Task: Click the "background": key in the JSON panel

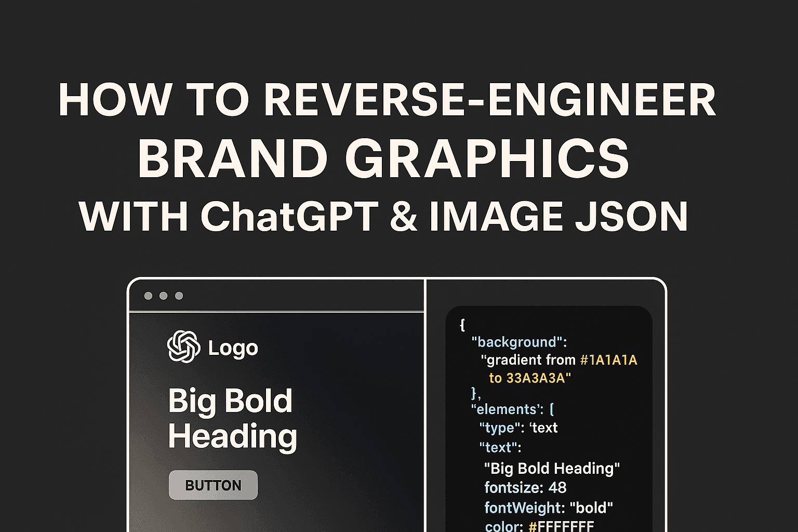Action: click(519, 342)
